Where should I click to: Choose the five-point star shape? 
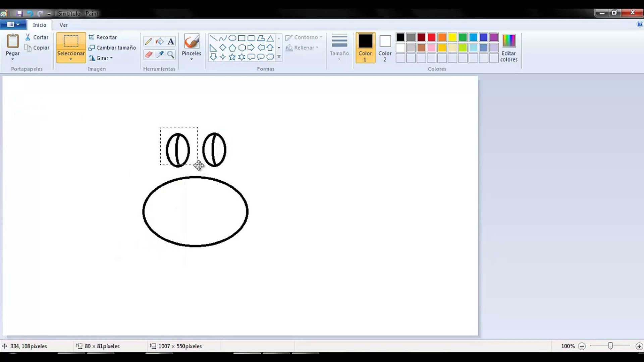232,57
